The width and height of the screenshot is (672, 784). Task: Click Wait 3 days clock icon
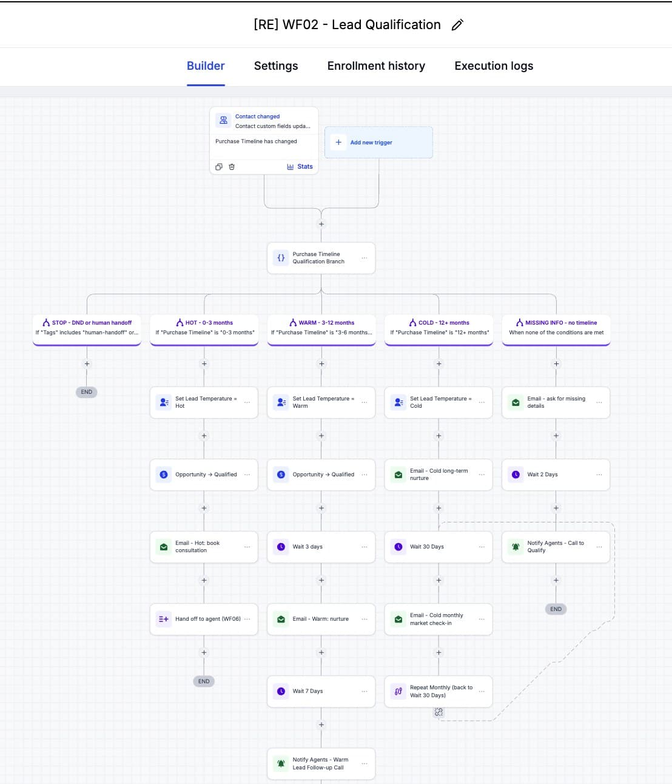pyautogui.click(x=281, y=547)
